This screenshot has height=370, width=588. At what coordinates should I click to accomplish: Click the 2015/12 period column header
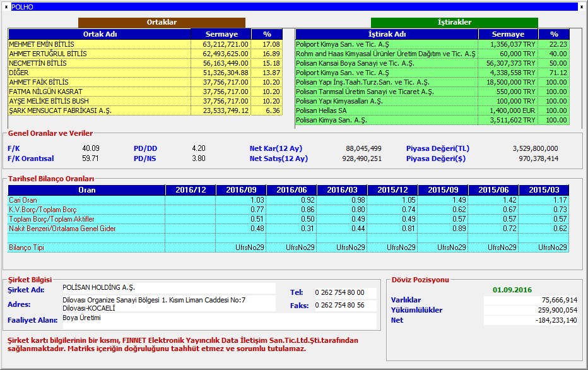tap(392, 190)
